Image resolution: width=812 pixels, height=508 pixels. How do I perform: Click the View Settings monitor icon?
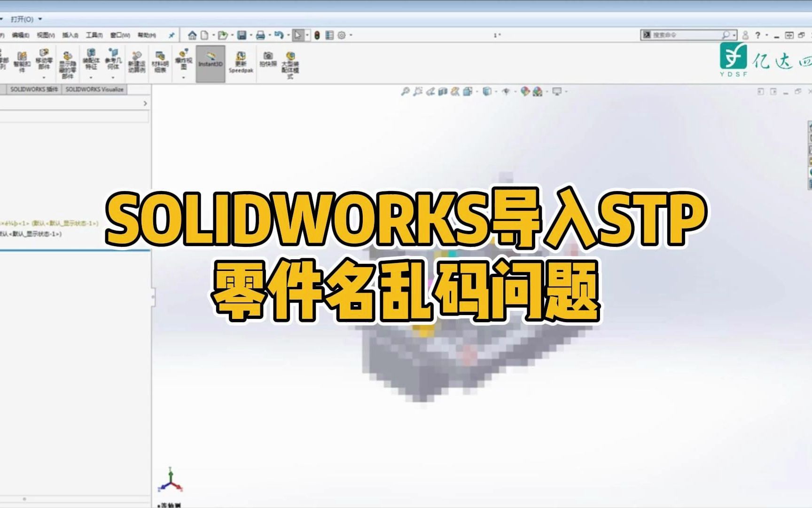[557, 92]
